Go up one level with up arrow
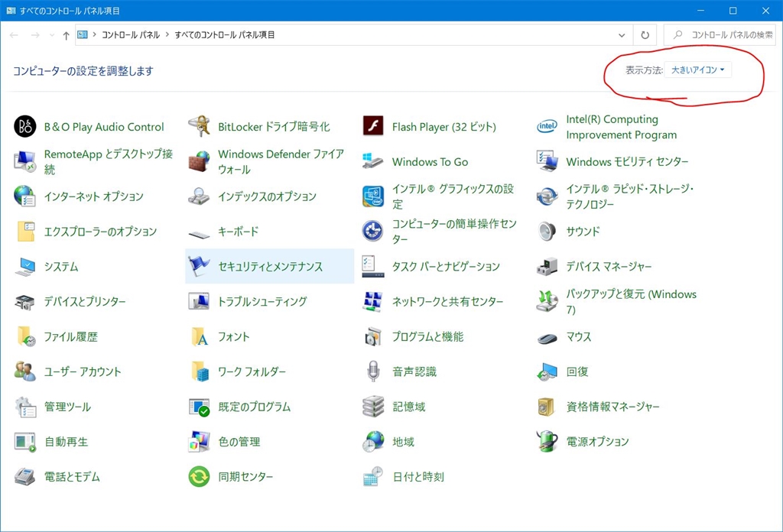 tap(66, 35)
